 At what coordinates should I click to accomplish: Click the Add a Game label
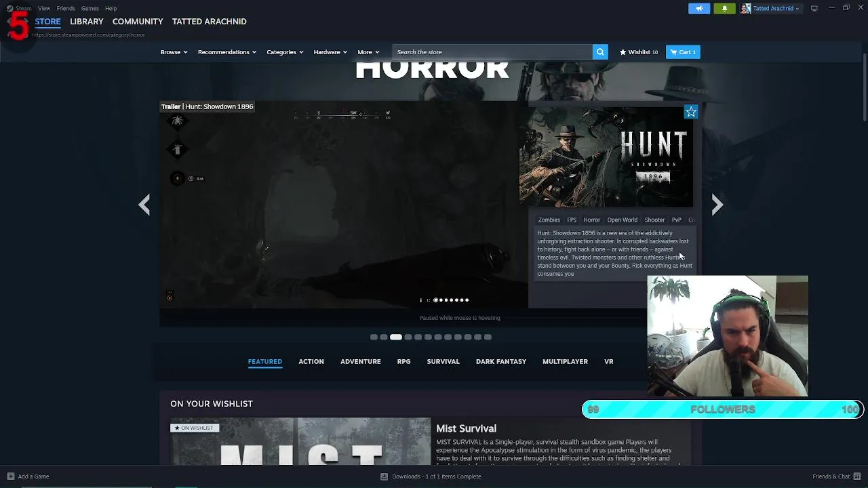pyautogui.click(x=34, y=476)
